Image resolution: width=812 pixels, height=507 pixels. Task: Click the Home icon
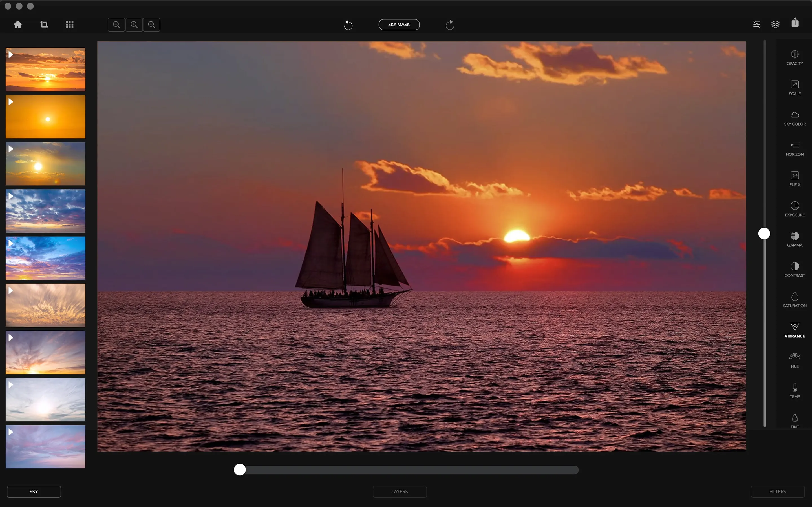pos(18,25)
